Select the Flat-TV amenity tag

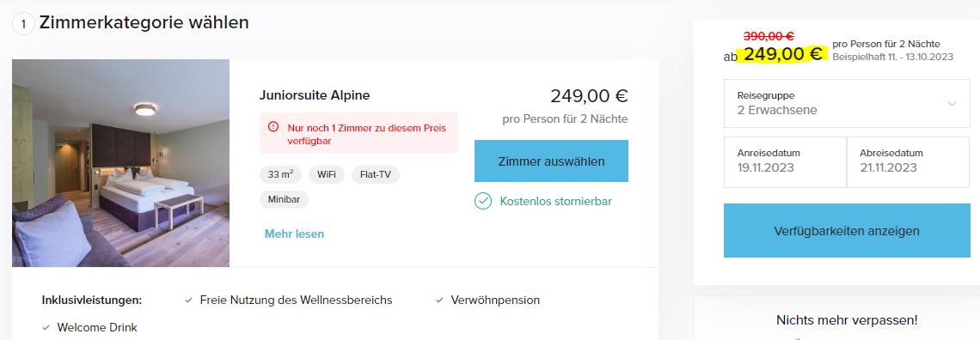point(376,174)
